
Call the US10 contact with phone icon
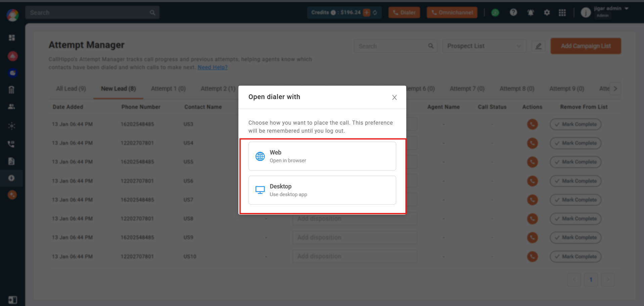[x=532, y=257]
